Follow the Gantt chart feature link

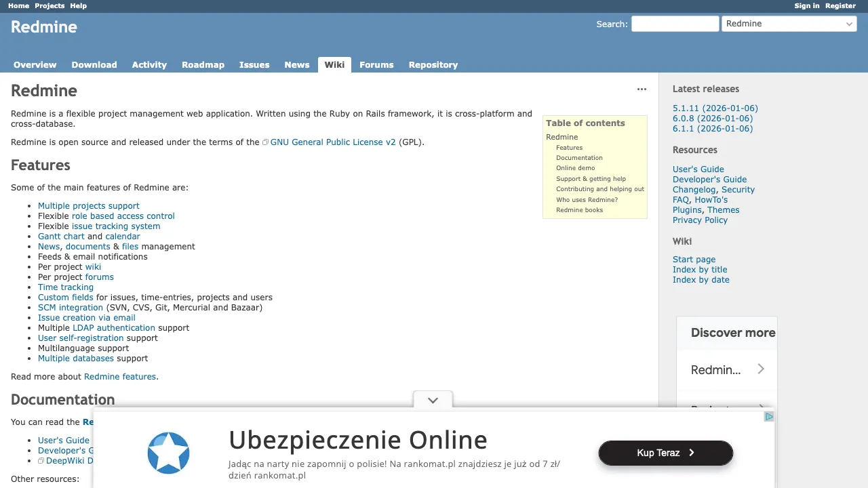click(x=61, y=236)
